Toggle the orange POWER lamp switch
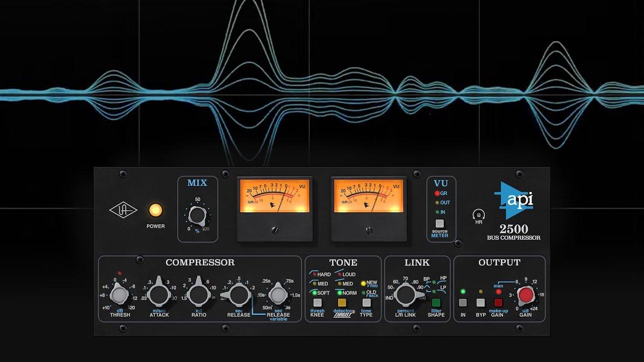This screenshot has width=644, height=362. coord(155,210)
